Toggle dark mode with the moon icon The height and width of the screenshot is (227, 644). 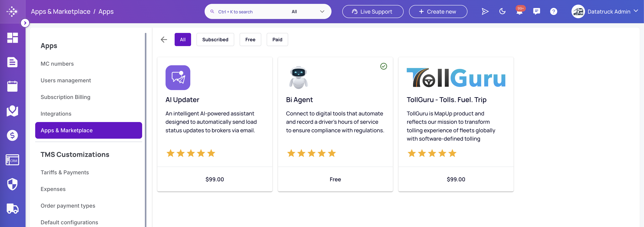[x=502, y=11]
